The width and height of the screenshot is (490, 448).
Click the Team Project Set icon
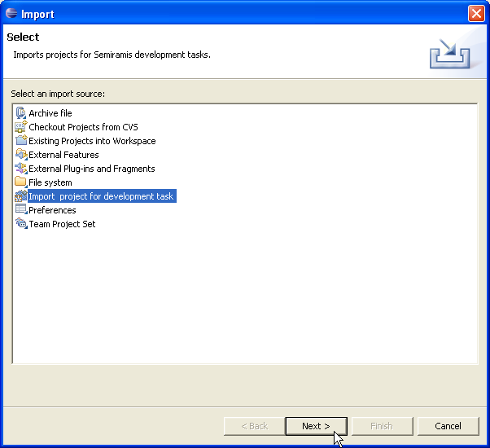tap(21, 224)
